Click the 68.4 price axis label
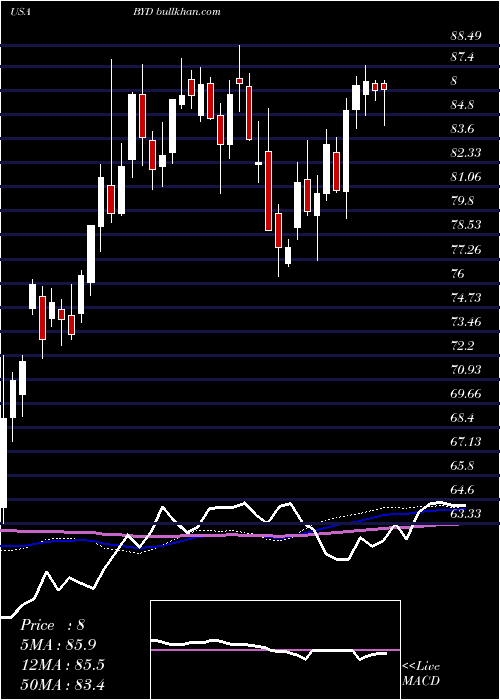 (462, 418)
